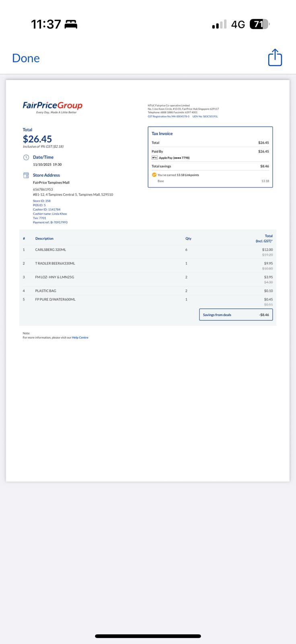This screenshot has width=296, height=644.
Task: Select the 'Cashier name: Linda Khoo' line
Action: [x=50, y=214]
